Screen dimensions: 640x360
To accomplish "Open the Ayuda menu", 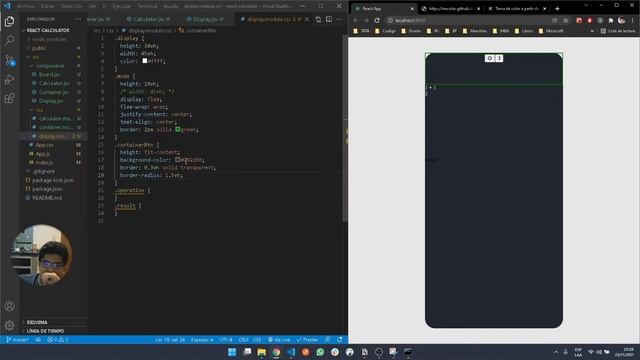I will [x=171, y=6].
